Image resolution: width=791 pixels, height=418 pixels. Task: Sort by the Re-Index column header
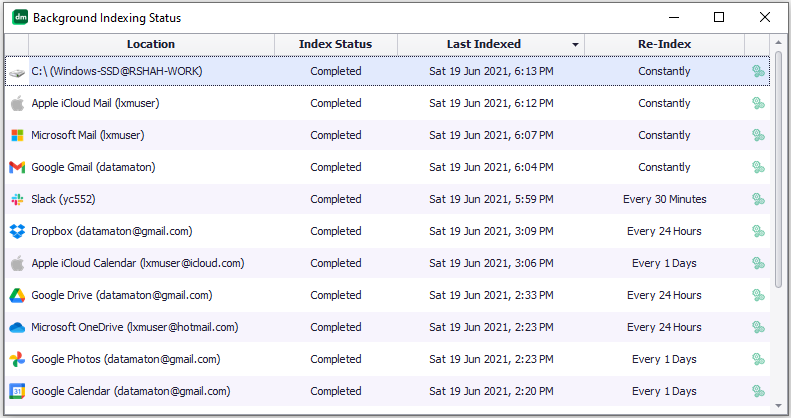tap(664, 44)
